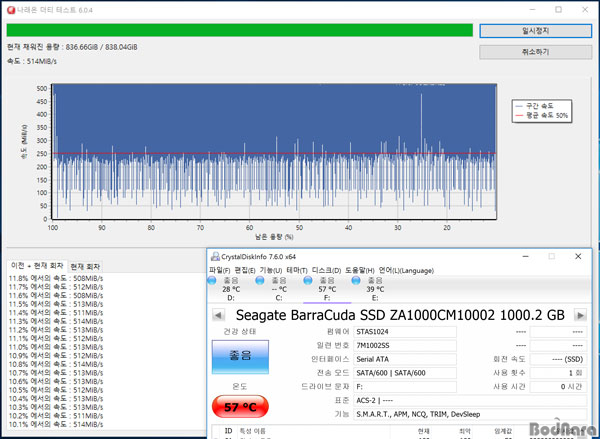This screenshot has height=439, width=600.
Task: Select drive E: status icon at 39 °C
Action: pos(356,281)
